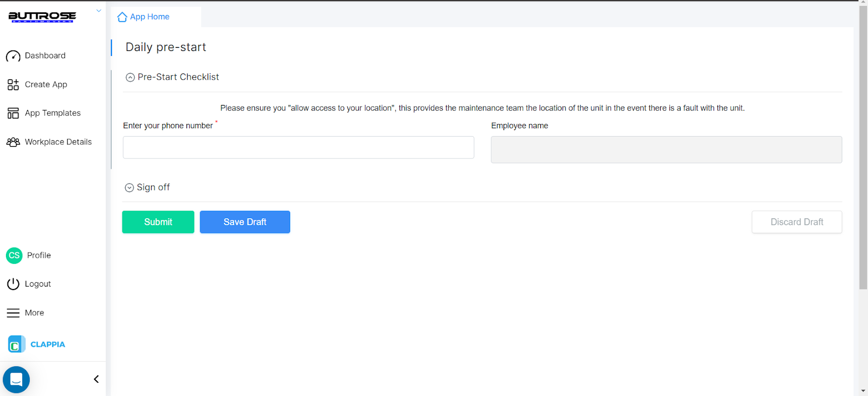The height and width of the screenshot is (396, 868).
Task: Click the App Home house icon
Action: point(122,17)
